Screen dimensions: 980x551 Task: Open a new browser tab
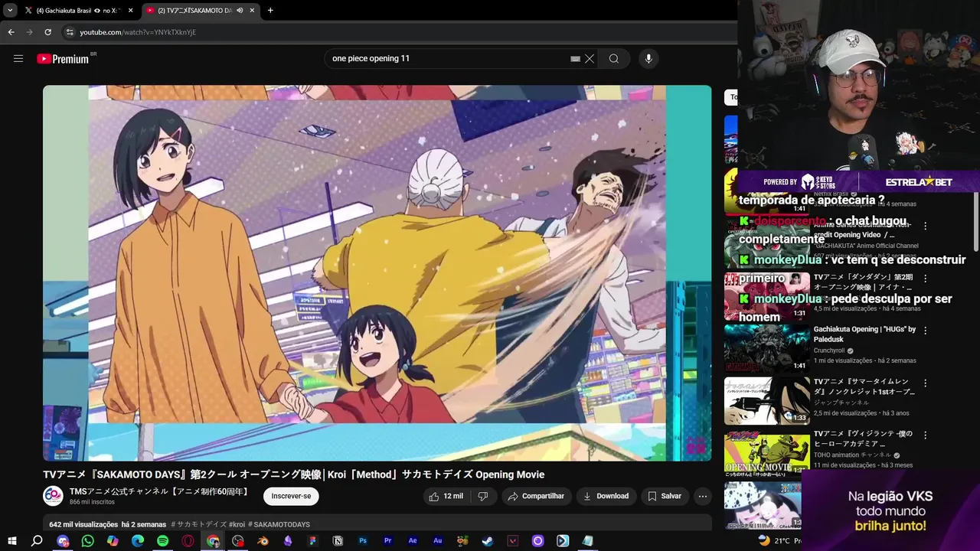click(x=270, y=11)
